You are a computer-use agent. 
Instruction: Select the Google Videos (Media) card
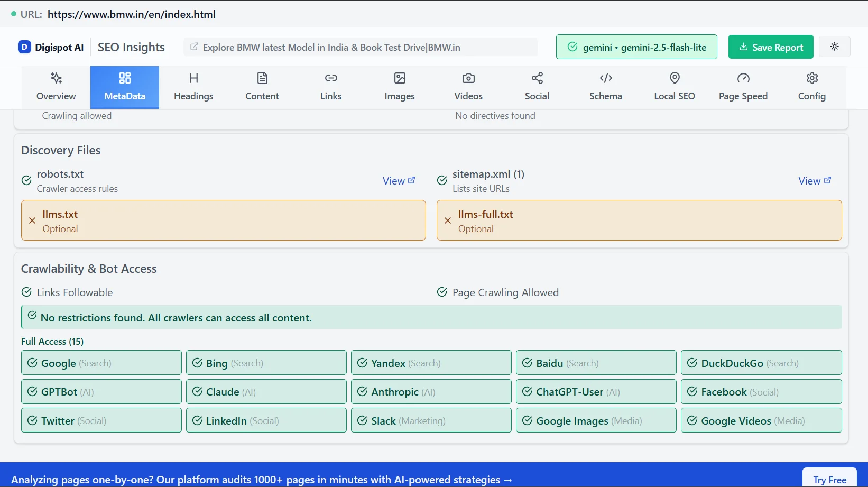[x=761, y=420]
